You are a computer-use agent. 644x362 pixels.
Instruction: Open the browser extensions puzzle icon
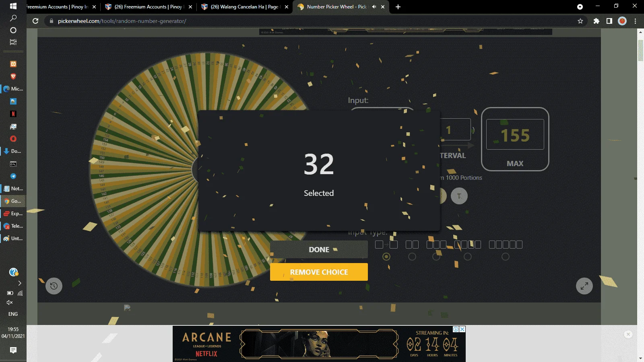(x=596, y=21)
